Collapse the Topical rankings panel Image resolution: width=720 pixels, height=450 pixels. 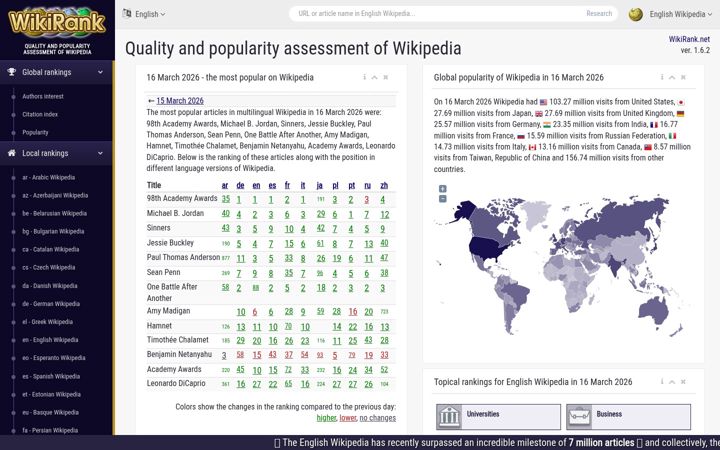(x=672, y=382)
